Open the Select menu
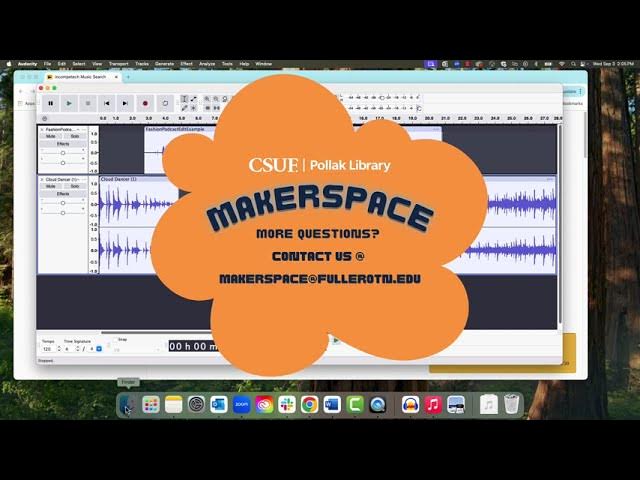The image size is (640, 480). click(79, 64)
